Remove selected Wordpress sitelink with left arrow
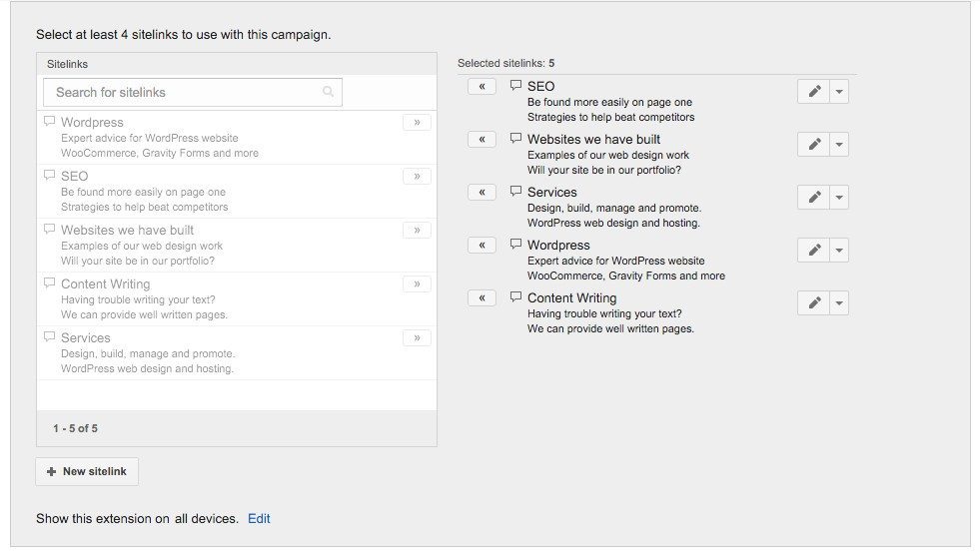This screenshot has width=980, height=555. pyautogui.click(x=482, y=246)
